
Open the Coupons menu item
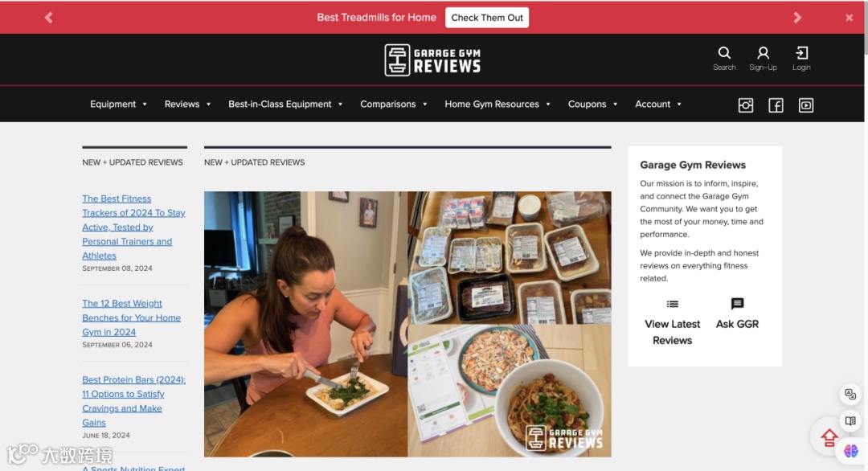click(x=592, y=104)
